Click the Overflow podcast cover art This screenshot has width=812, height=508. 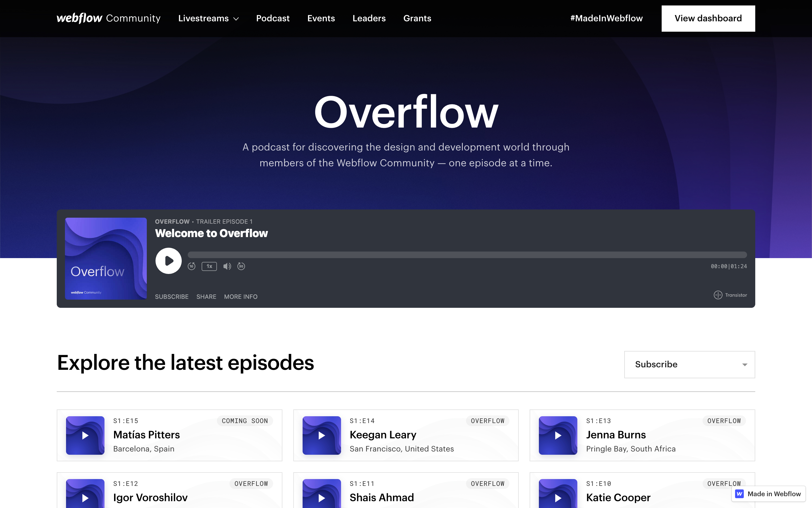(106, 258)
